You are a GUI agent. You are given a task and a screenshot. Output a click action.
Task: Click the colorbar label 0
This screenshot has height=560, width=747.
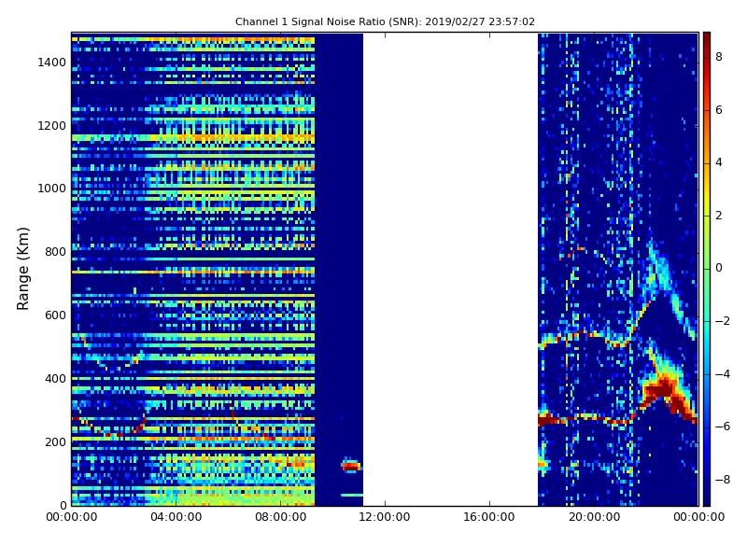point(719,268)
